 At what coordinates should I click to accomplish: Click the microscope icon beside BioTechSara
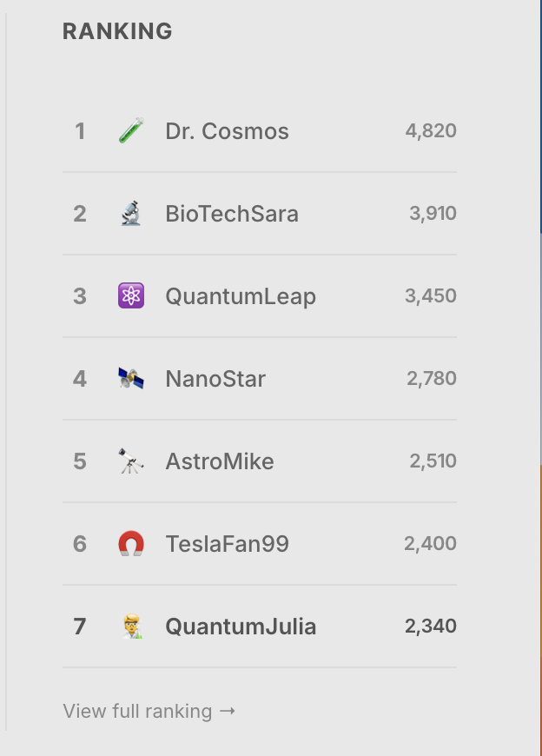tap(131, 214)
